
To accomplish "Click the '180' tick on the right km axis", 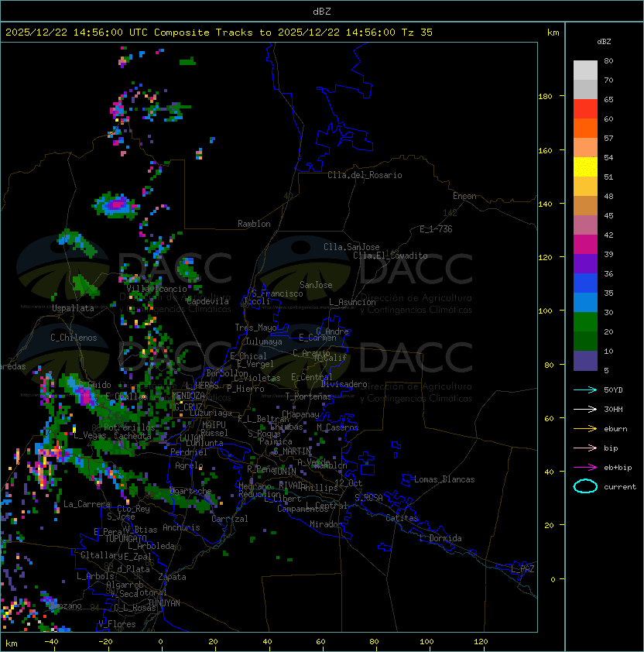I will click(x=545, y=97).
